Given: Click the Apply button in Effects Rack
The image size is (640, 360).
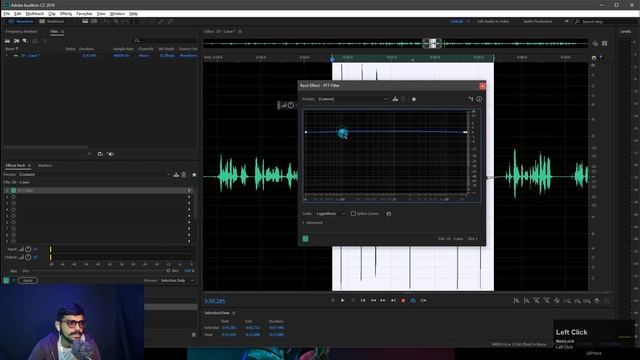Looking at the screenshot, I should pos(28,280).
